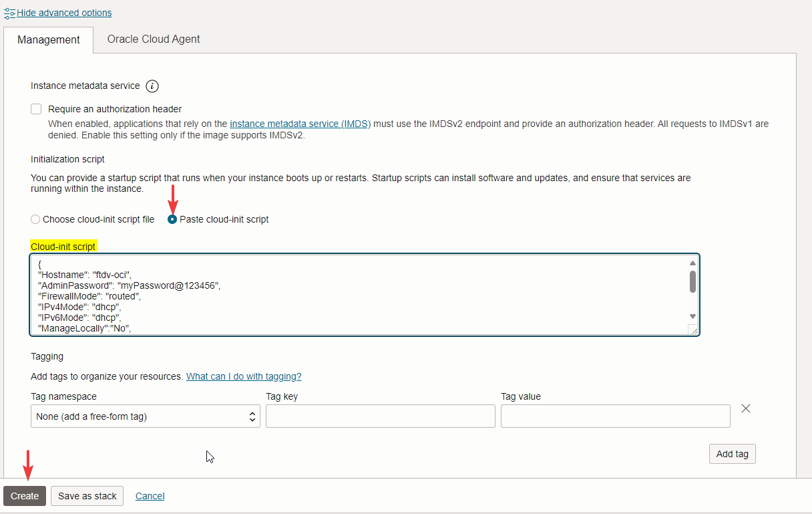The width and height of the screenshot is (812, 514).
Task: Remove tag row with the X icon
Action: (746, 408)
